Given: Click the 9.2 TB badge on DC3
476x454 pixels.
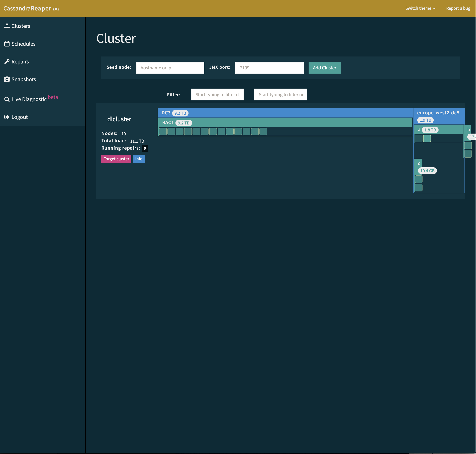Looking at the screenshot, I should [180, 113].
